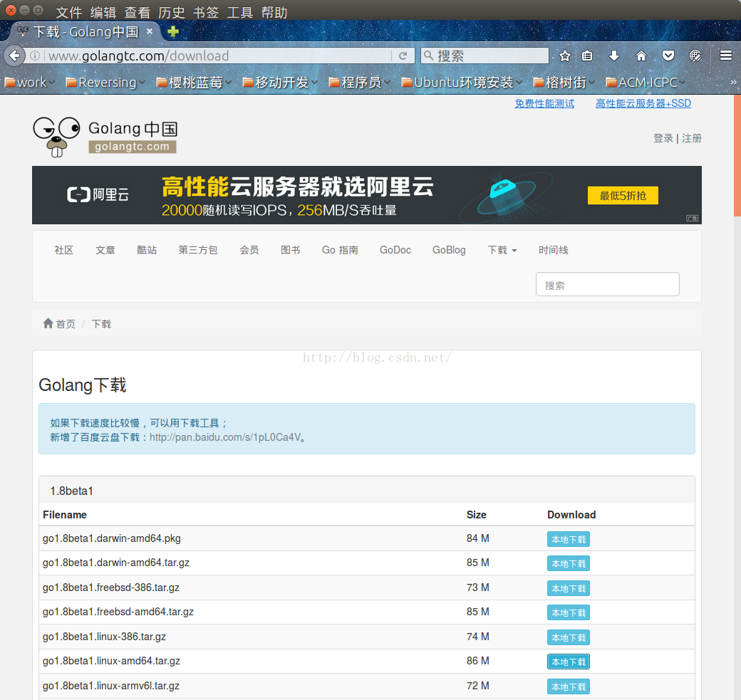741x700 pixels.
Task: Download go1.8beta1.freebsd-amd64.tar.gz via 本地下载
Action: [569, 612]
